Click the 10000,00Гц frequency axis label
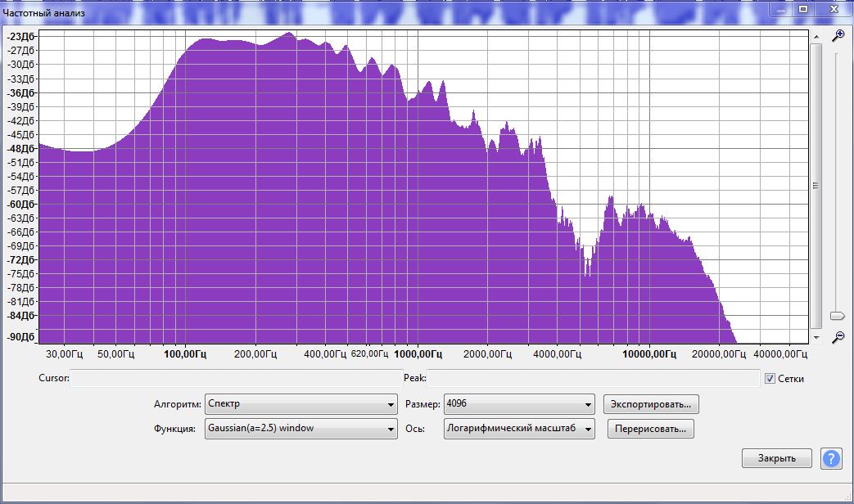854x504 pixels. 649,353
